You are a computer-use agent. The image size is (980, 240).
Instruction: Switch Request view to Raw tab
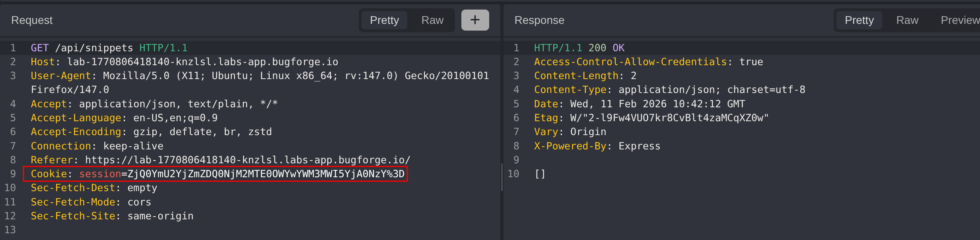click(x=432, y=20)
